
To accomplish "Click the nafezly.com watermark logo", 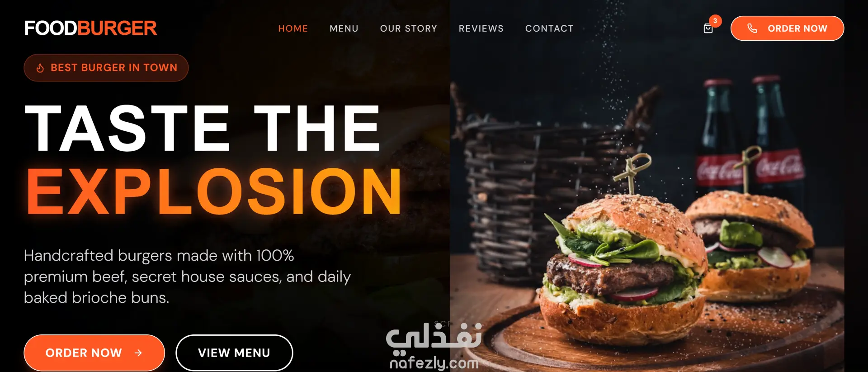I will pos(434,346).
